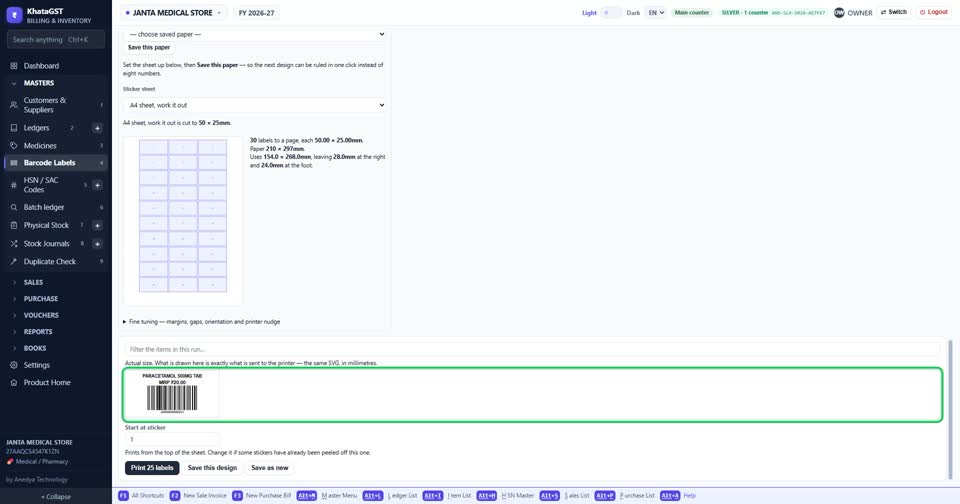This screenshot has height=504, width=960.
Task: Click the Start at sticker number field
Action: pos(172,439)
